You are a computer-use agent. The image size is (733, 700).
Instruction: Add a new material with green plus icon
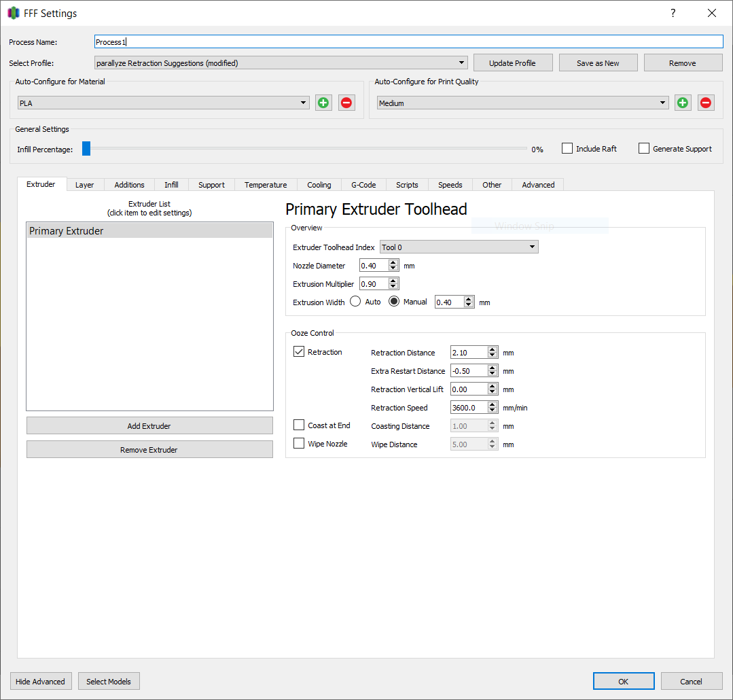tap(323, 103)
